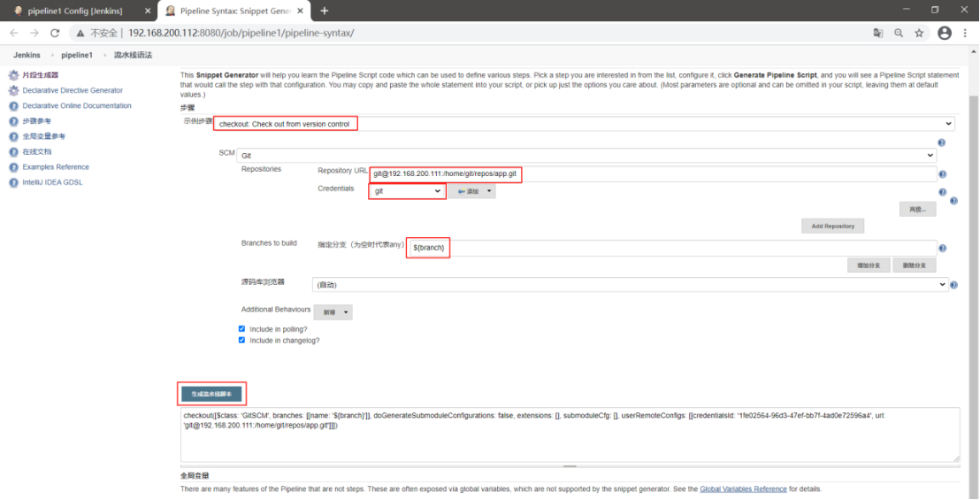This screenshot has width=980, height=500.
Task: Click the 高级 advanced button
Action: pyautogui.click(x=917, y=210)
